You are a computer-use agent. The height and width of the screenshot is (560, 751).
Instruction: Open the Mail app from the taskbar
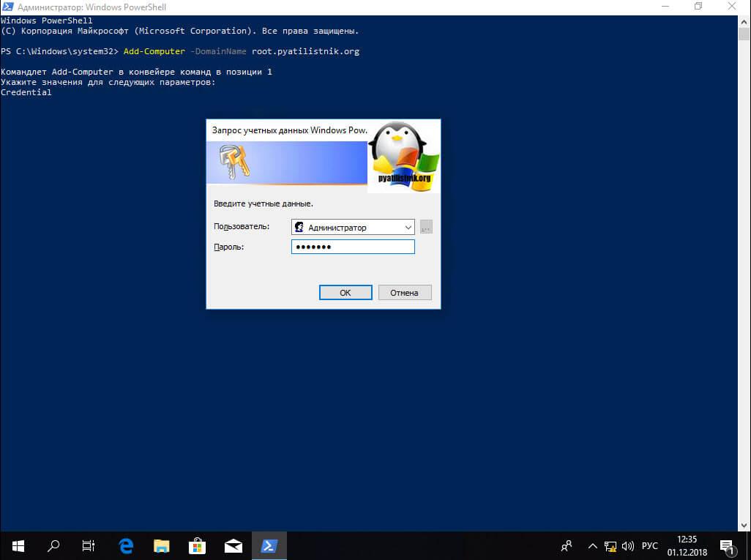pos(233,545)
